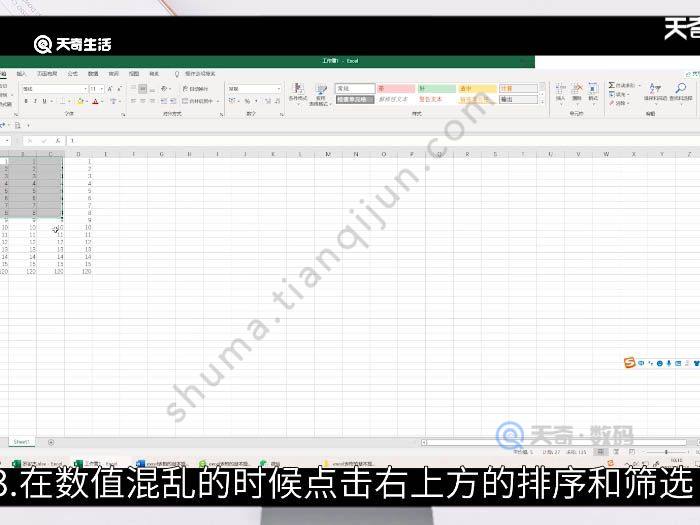Viewport: 700px width, 525px height.
Task: Click Merge and Center button
Action: coord(198,101)
